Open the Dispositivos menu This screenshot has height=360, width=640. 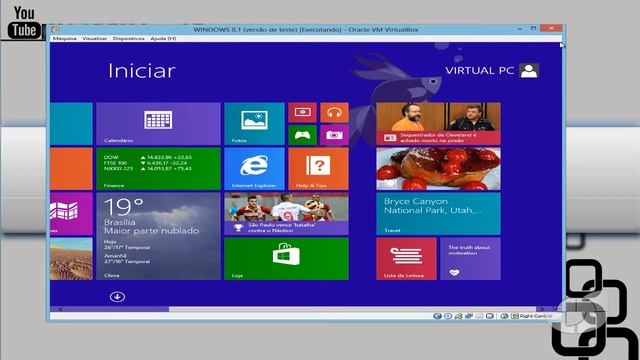(129, 38)
